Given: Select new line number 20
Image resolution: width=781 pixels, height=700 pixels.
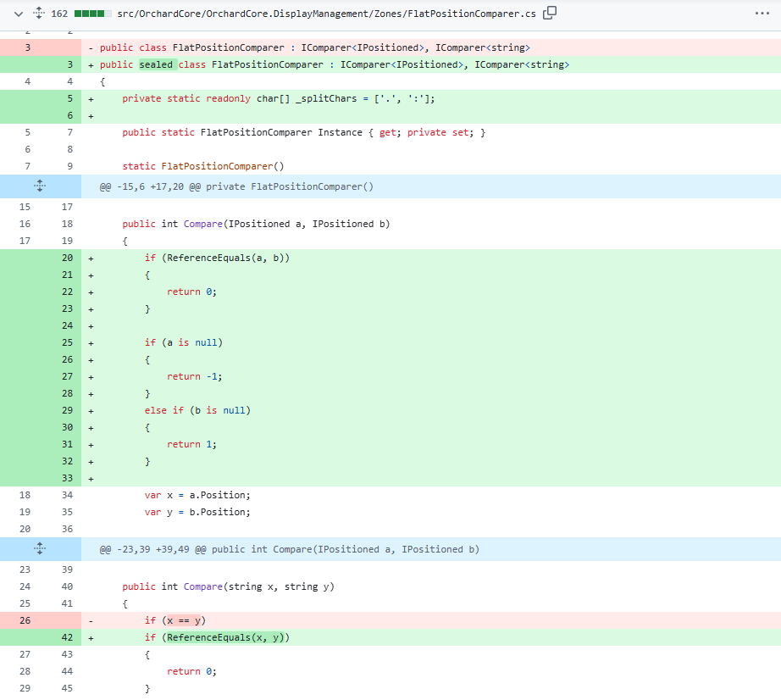Looking at the screenshot, I should pos(67,258).
